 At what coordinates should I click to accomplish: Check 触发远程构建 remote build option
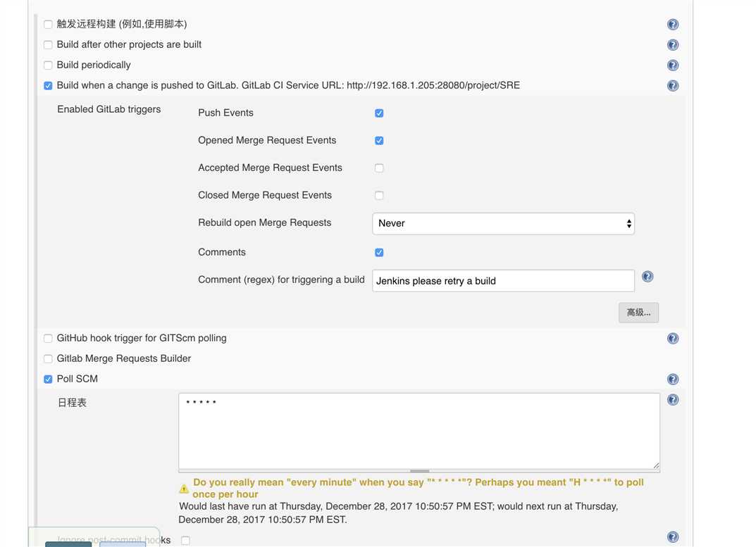tap(48, 25)
